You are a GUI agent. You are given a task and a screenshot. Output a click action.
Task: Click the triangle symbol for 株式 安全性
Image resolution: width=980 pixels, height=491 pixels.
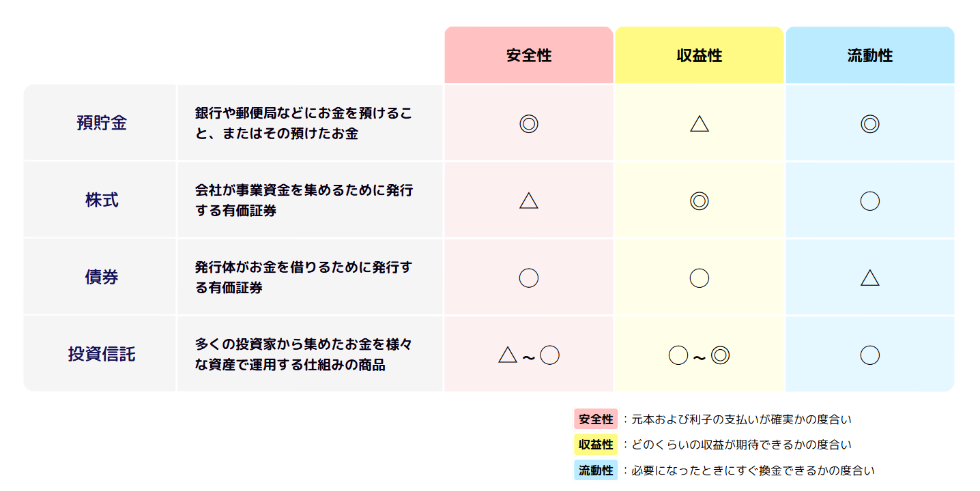click(x=528, y=200)
